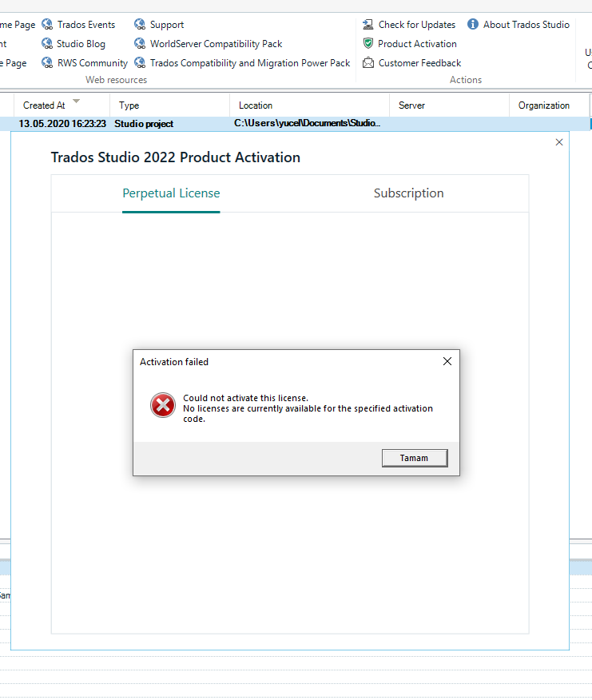Screen dimensions: 592x700
Task: Click the Customer Feedback envelope icon
Action: click(x=368, y=62)
